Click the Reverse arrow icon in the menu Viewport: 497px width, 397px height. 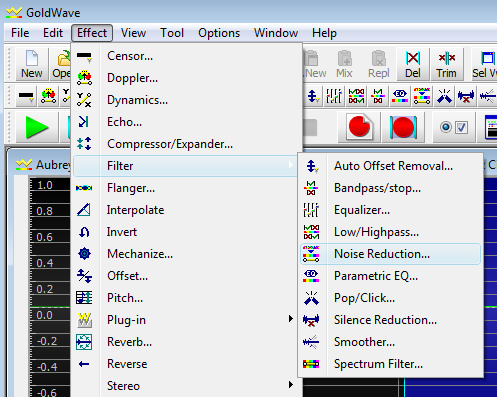point(84,364)
